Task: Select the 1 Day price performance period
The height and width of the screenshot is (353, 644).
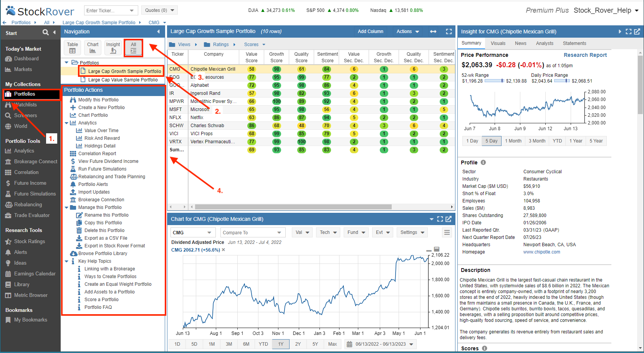Action: pyautogui.click(x=472, y=141)
